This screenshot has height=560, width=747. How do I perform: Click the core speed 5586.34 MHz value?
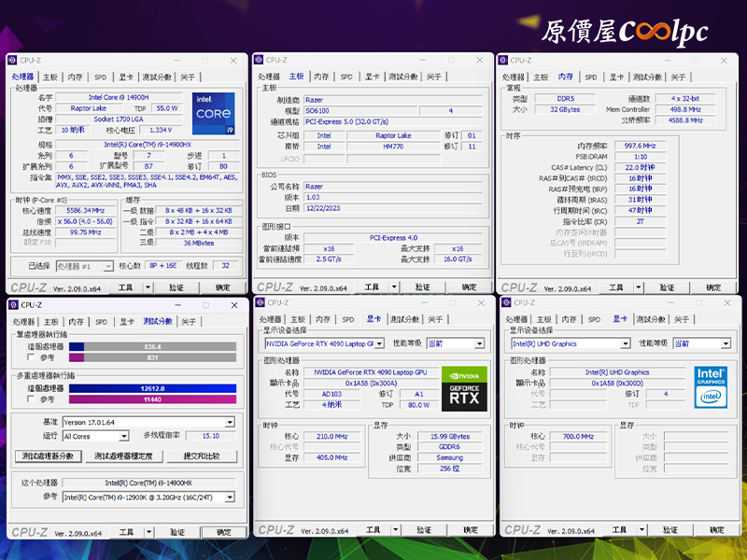coord(85,211)
